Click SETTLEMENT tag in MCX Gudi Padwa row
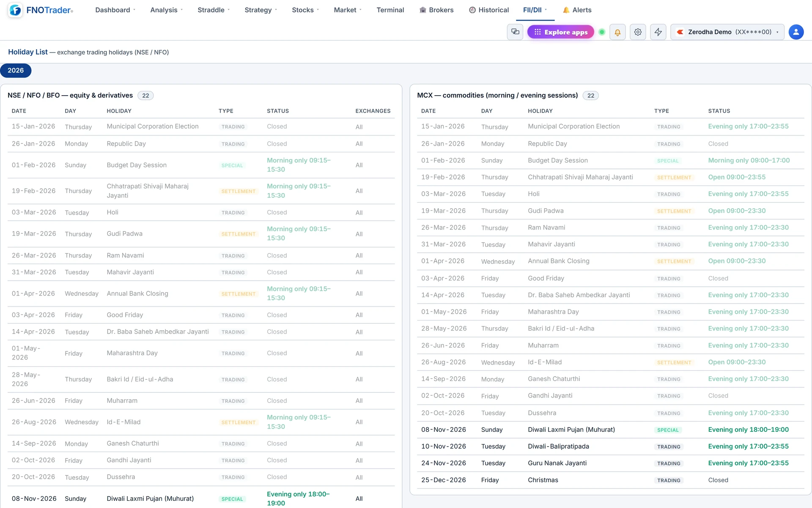Image resolution: width=812 pixels, height=508 pixels. pos(674,211)
